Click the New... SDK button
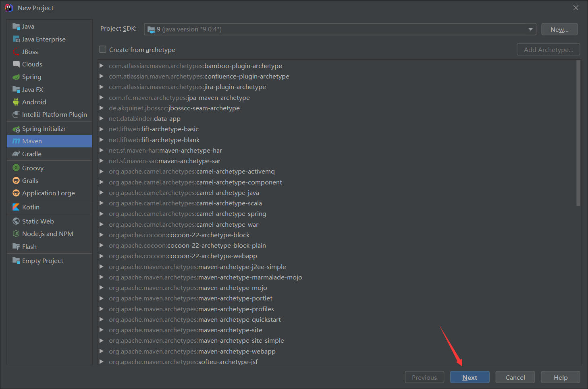This screenshot has width=588, height=389. tap(559, 29)
